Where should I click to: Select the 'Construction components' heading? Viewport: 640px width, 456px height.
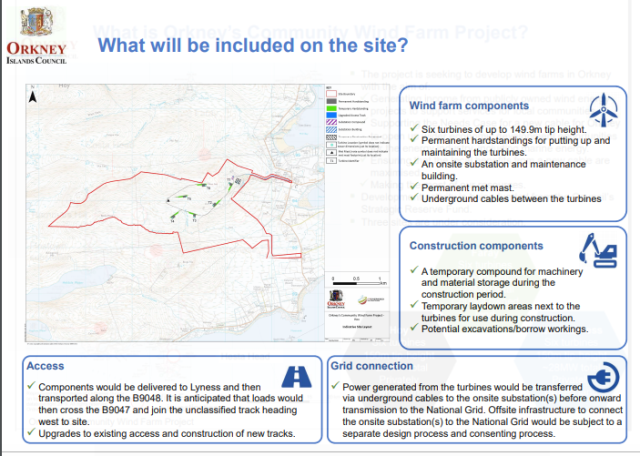(x=476, y=244)
